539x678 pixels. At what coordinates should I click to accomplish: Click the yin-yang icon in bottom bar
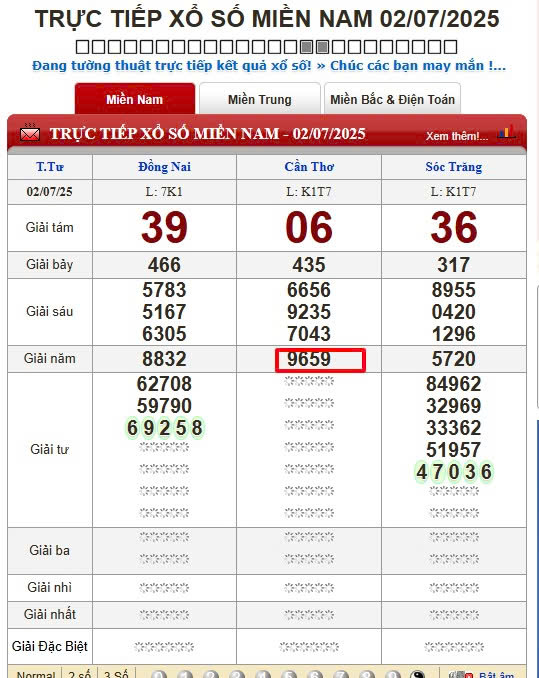(x=418, y=675)
